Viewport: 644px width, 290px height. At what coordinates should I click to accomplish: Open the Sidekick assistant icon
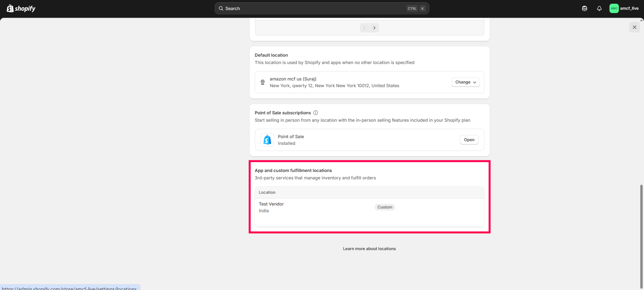584,8
